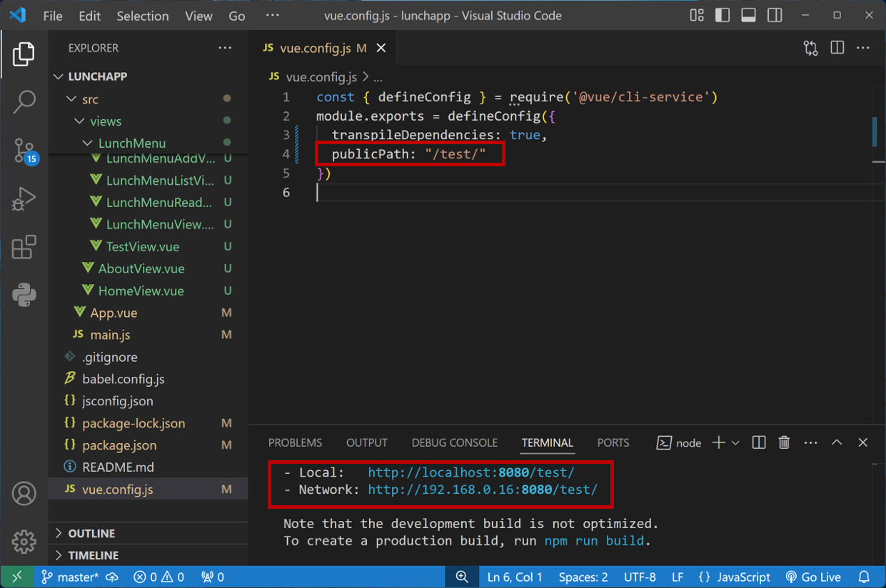Open the terminal launch profile dropdown arrow
Image resolution: width=886 pixels, height=588 pixels.
point(735,443)
